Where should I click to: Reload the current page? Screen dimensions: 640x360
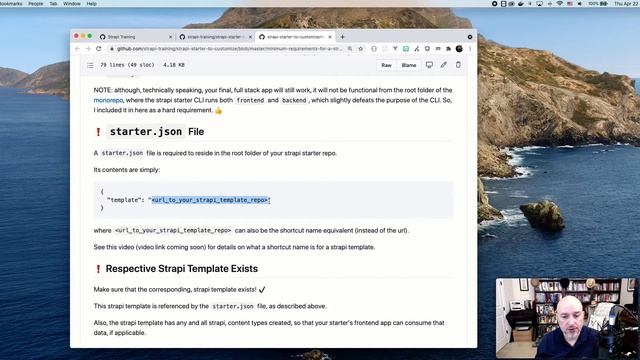(x=98, y=49)
